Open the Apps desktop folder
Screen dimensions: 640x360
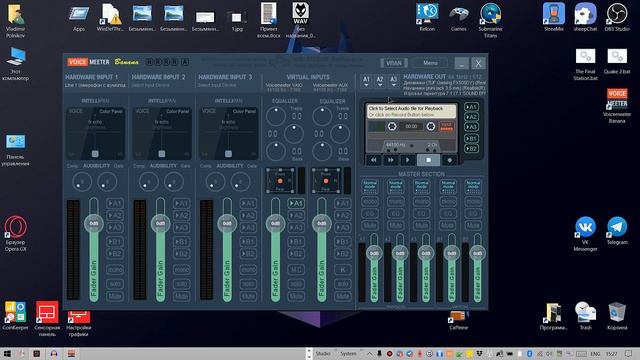[79, 18]
